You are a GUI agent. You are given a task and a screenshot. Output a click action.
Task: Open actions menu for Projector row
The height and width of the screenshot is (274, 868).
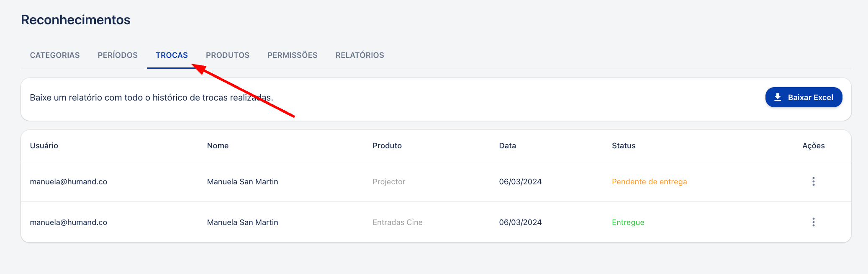(x=813, y=181)
